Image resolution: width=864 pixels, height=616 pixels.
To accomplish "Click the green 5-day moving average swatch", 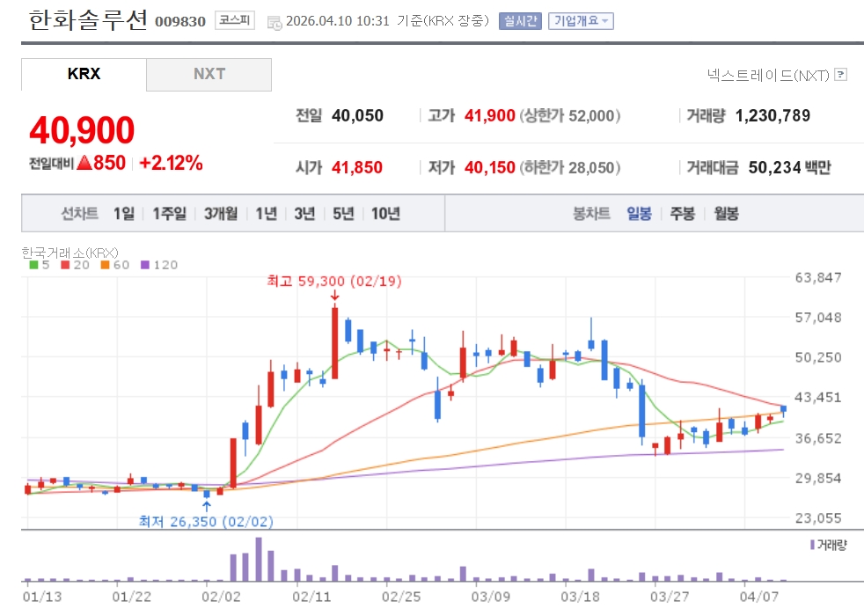I will [33, 265].
